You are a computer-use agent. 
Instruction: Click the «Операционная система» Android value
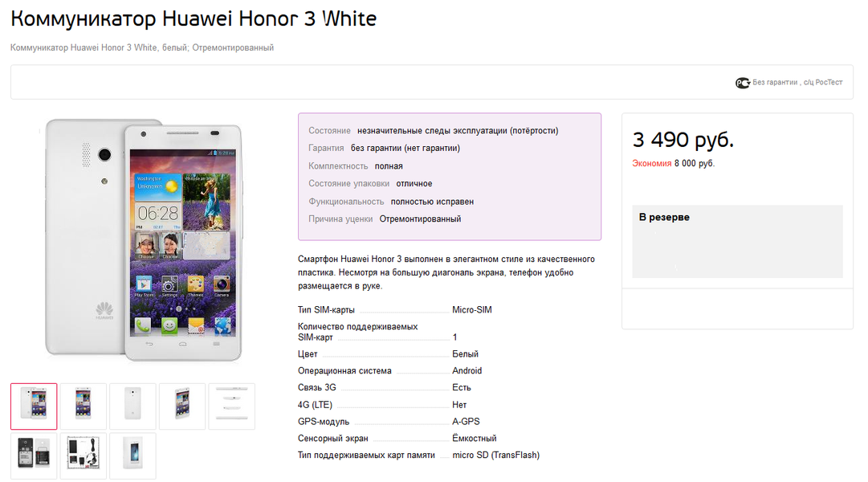(x=467, y=371)
